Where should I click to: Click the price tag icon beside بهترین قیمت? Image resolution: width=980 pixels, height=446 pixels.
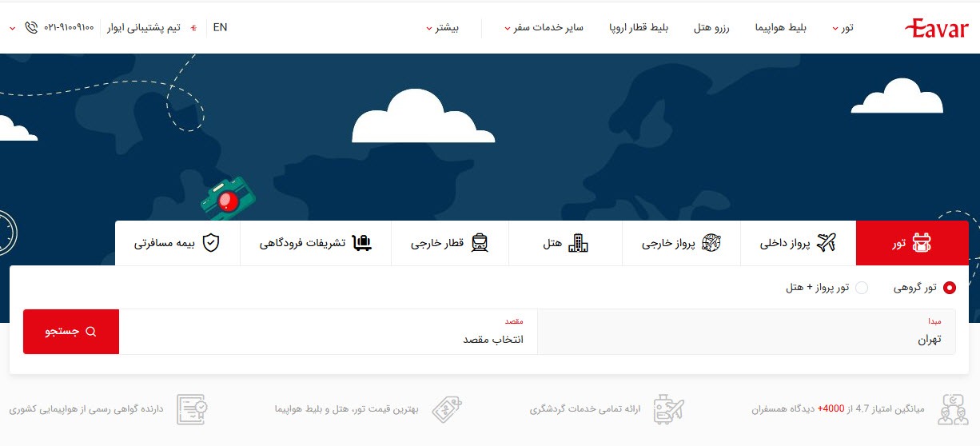coord(446,408)
